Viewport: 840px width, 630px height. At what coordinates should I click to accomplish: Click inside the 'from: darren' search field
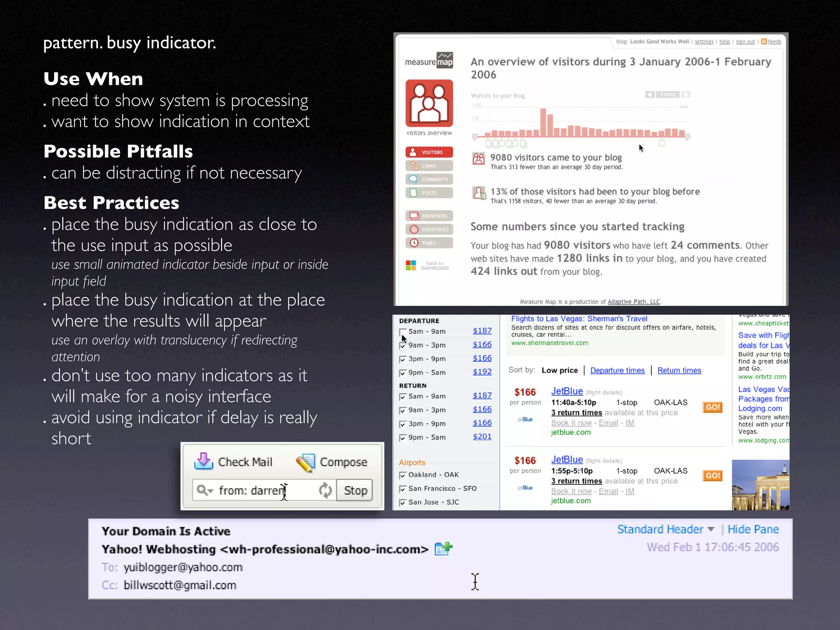265,490
